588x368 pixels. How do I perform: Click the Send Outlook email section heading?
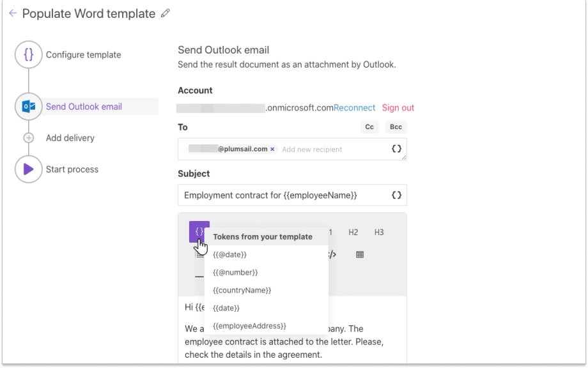click(224, 50)
